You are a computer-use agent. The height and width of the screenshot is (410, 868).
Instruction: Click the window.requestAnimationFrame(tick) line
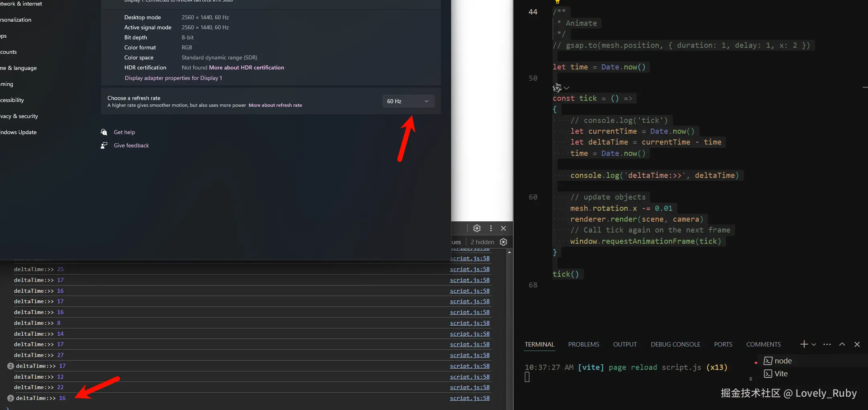[x=646, y=241]
